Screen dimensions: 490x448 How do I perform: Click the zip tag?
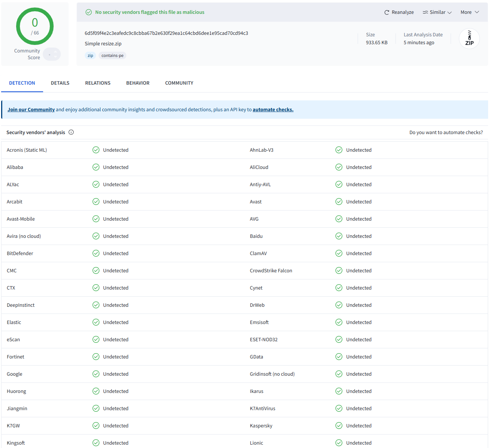(x=90, y=55)
